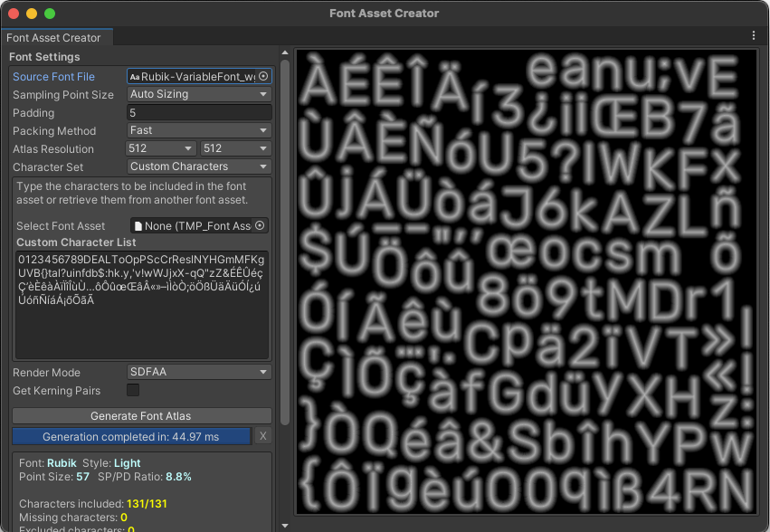Click the Custom Character List heading
The height and width of the screenshot is (532, 770).
76,242
